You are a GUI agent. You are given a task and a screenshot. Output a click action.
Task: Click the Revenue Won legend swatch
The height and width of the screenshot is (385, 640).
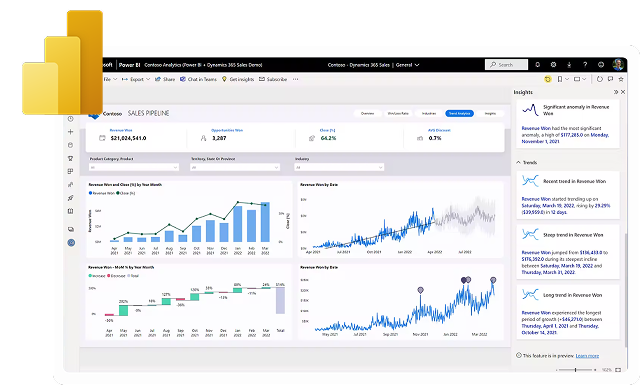[90, 193]
